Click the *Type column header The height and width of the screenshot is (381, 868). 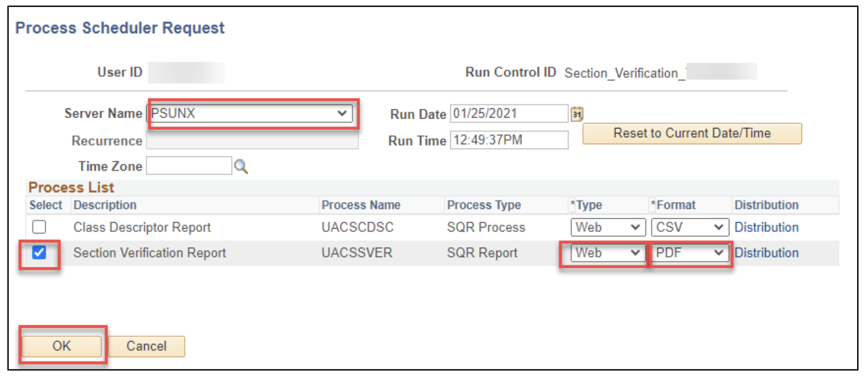(x=586, y=205)
